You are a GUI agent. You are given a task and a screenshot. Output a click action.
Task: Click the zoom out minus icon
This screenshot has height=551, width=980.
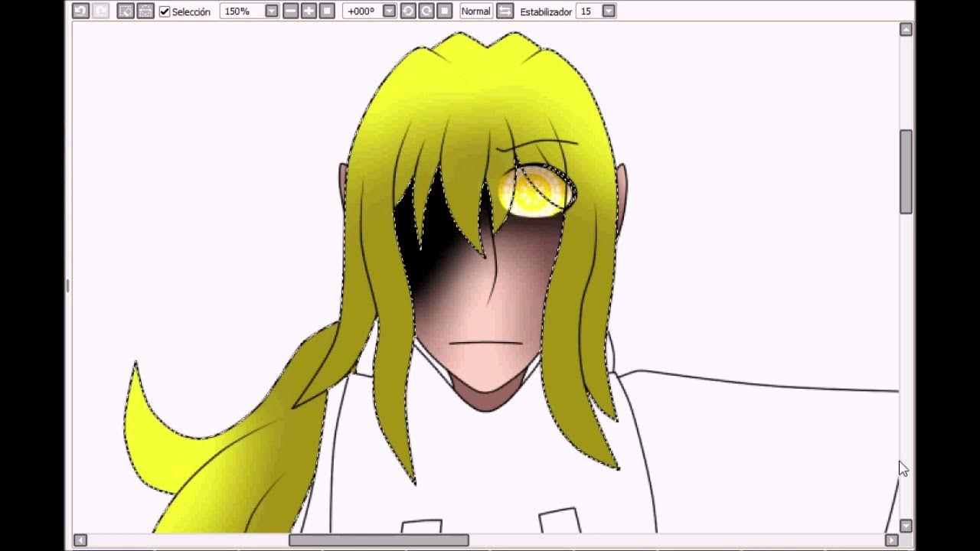coord(290,11)
